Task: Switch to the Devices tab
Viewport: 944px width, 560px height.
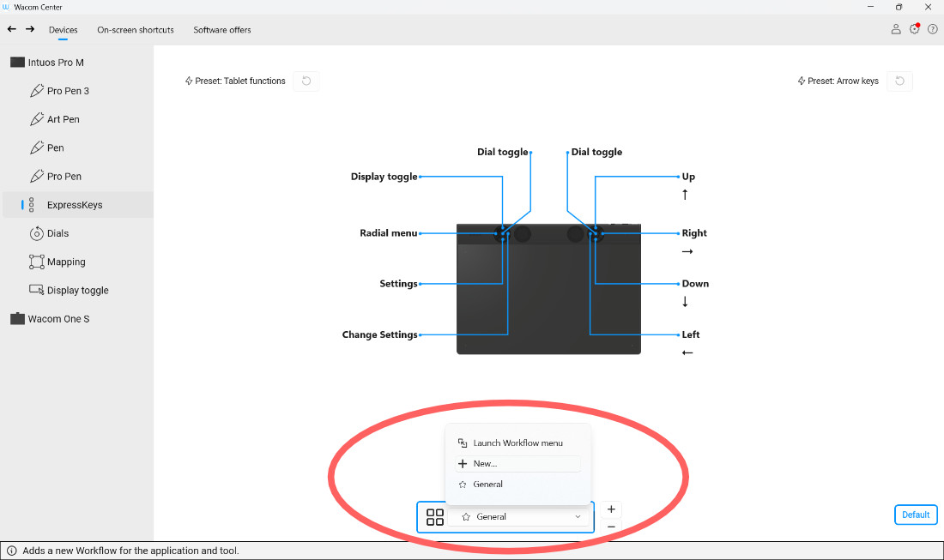Action: point(64,29)
